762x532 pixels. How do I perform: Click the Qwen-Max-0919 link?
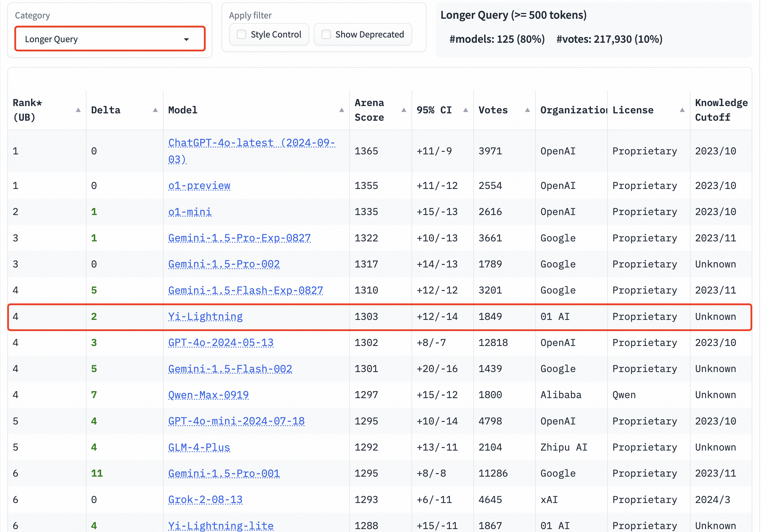click(208, 395)
